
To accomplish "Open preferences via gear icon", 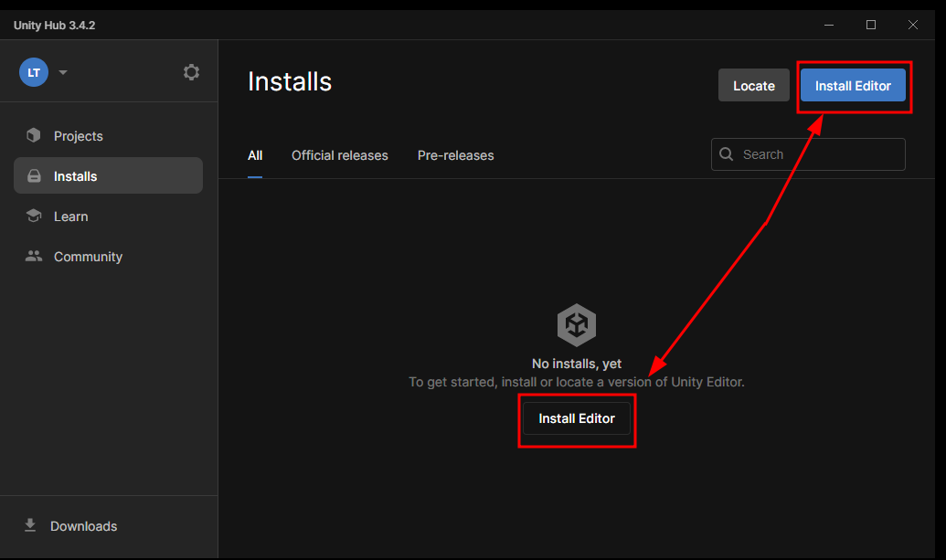I will 191,72.
